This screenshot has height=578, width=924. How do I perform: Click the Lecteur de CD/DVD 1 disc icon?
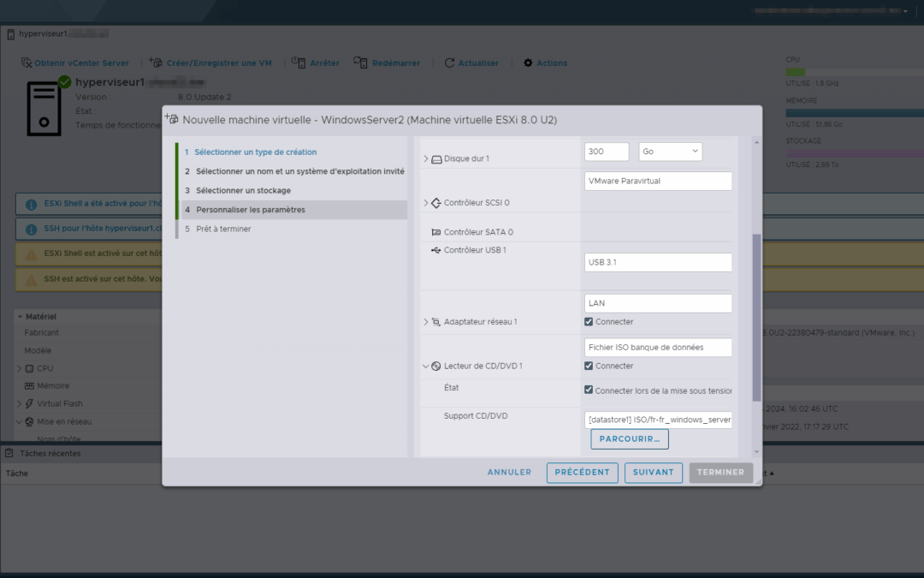(x=436, y=366)
